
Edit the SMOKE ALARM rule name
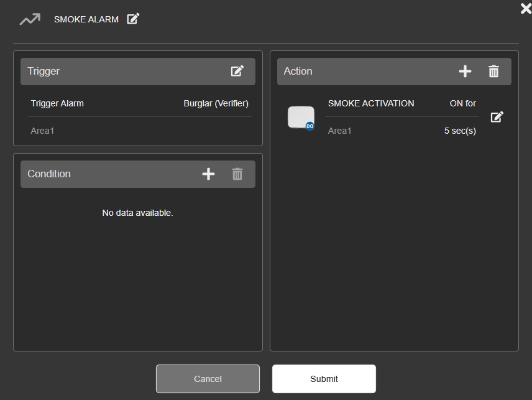click(x=133, y=19)
